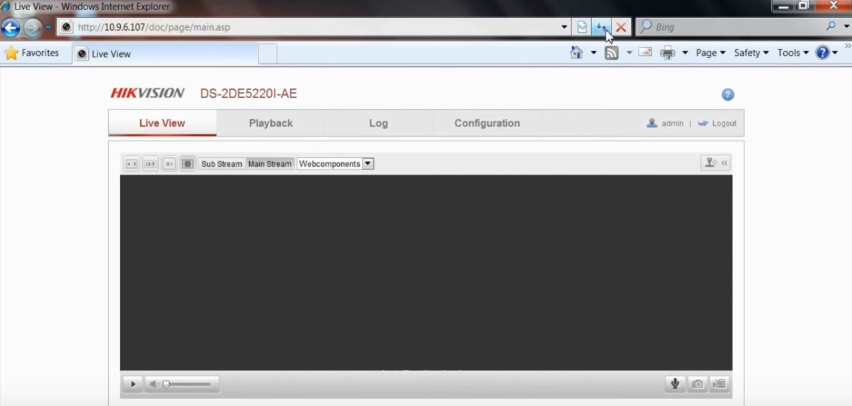This screenshot has height=406, width=852.
Task: Switch to the Playback tab
Action: (x=271, y=123)
